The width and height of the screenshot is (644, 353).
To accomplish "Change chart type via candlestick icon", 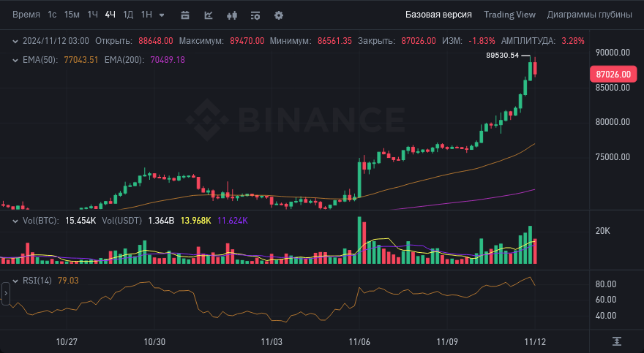I will [x=232, y=15].
